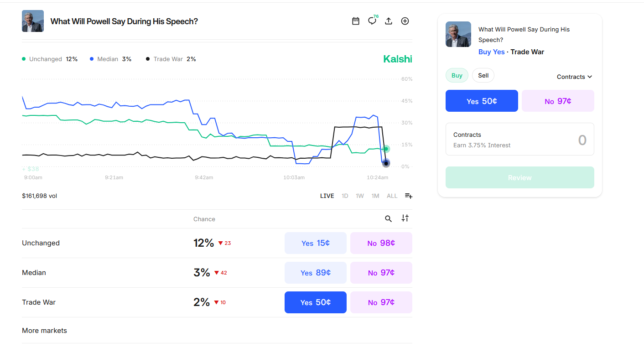Image resolution: width=644 pixels, height=358 pixels.
Task: Toggle the Unchanged legend series
Action: point(45,59)
